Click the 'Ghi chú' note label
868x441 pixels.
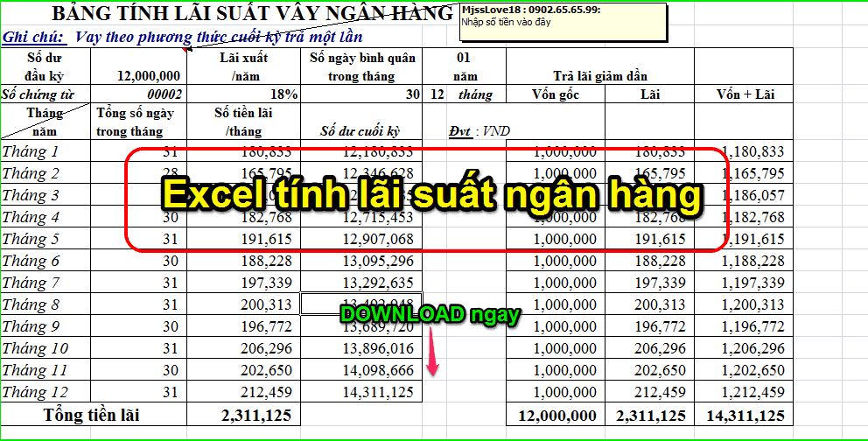click(33, 37)
